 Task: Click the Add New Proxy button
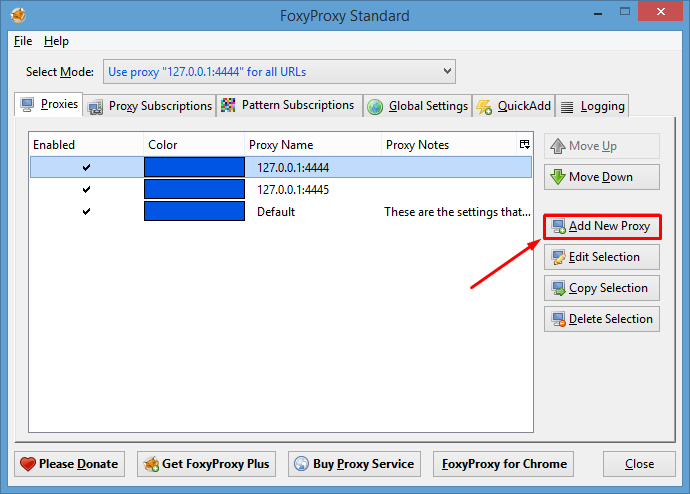602,226
